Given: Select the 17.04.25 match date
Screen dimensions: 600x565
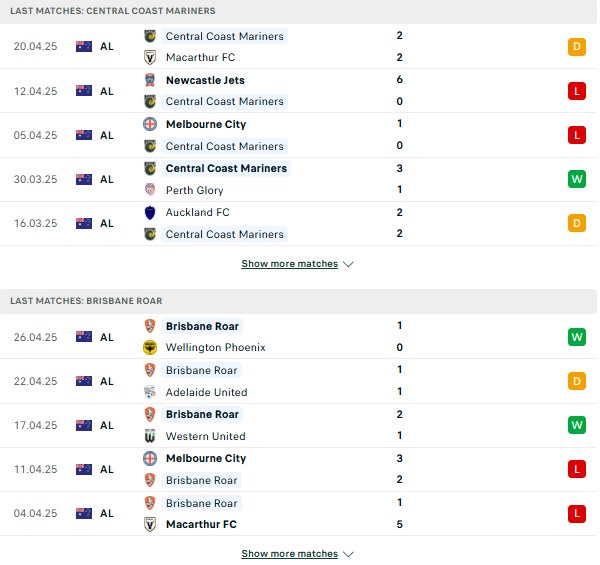Looking at the screenshot, I should [35, 425].
